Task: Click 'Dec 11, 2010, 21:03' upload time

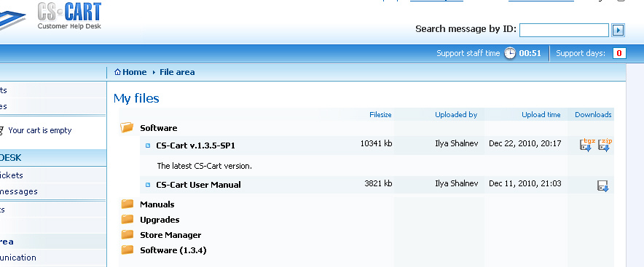Action: pos(525,183)
